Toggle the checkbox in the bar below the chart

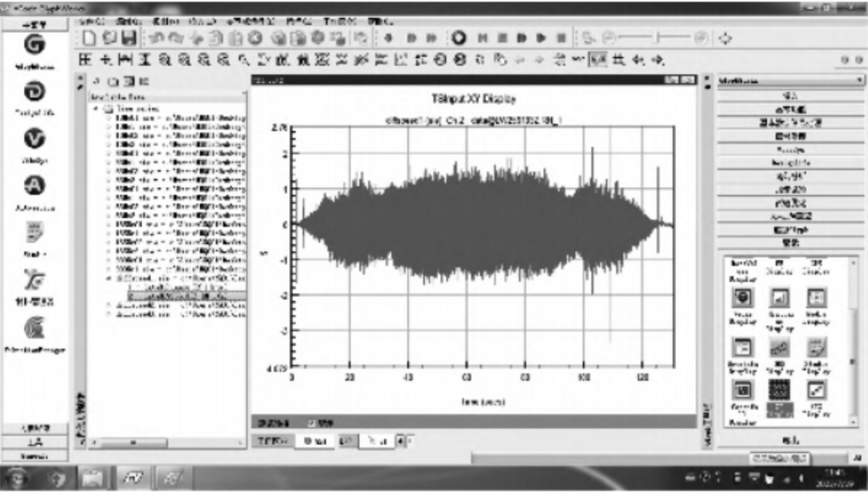pyautogui.click(x=312, y=423)
